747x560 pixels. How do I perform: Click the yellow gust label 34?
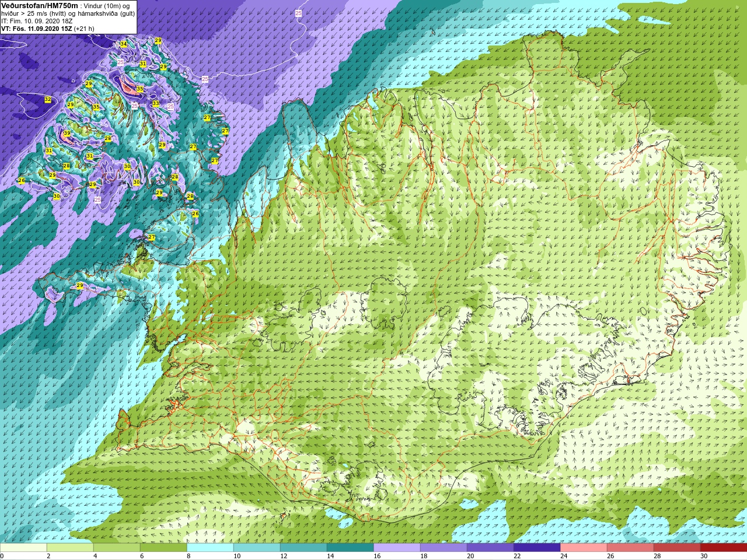coord(123,44)
